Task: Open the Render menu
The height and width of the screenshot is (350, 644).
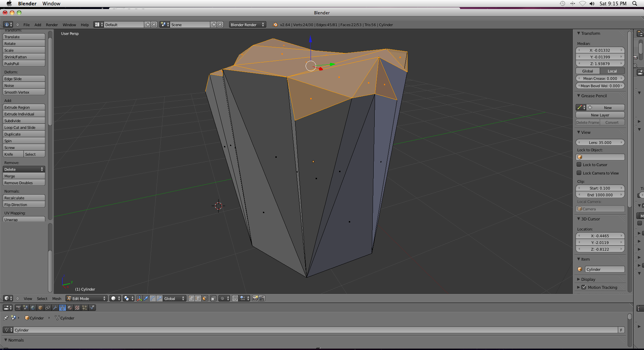Action: [52, 24]
